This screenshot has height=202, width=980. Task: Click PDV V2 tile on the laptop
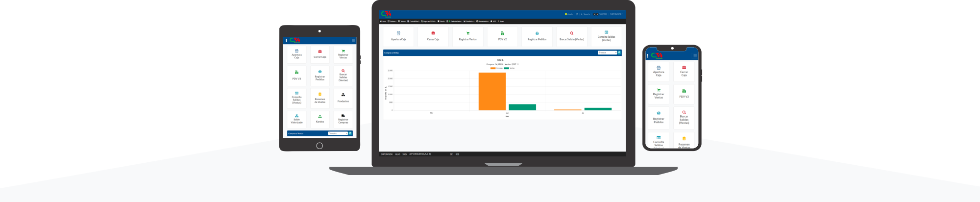502,36
